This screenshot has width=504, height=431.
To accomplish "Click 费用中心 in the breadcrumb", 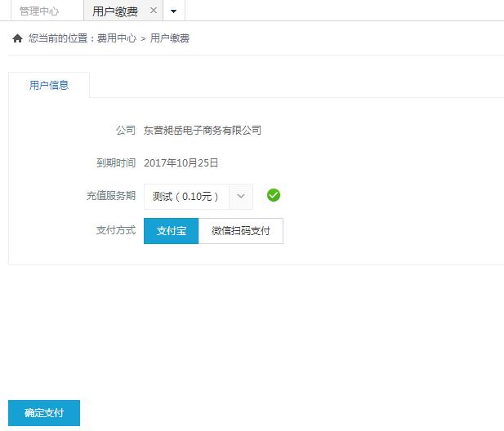I will tap(117, 38).
